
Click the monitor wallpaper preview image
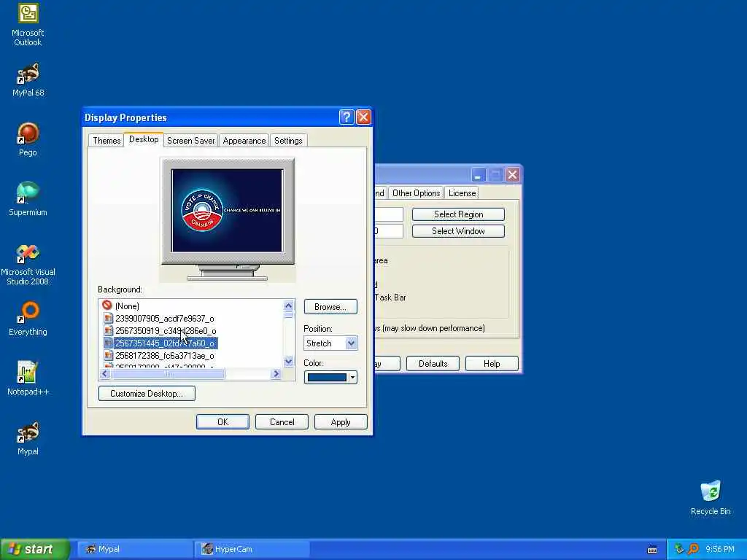point(228,211)
